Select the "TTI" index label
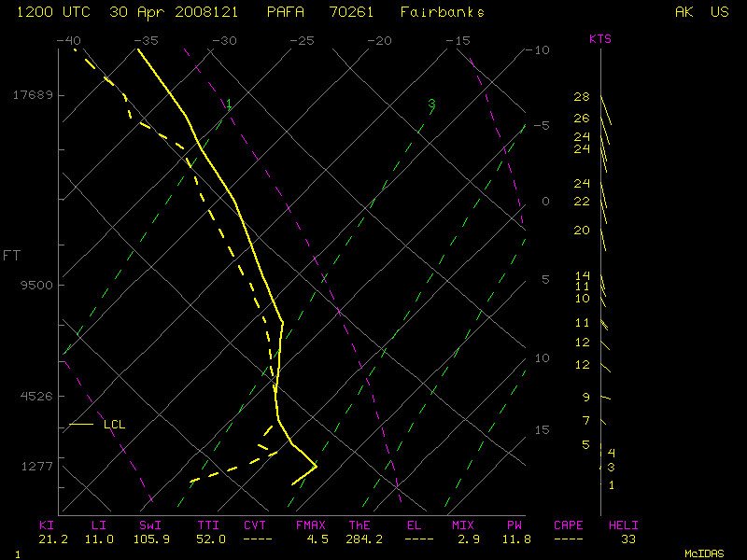Viewport: 747px width, 560px height. click(x=208, y=525)
